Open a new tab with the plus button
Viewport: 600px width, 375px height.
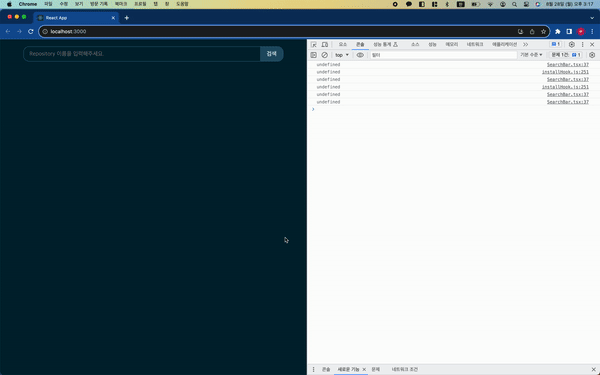point(127,18)
